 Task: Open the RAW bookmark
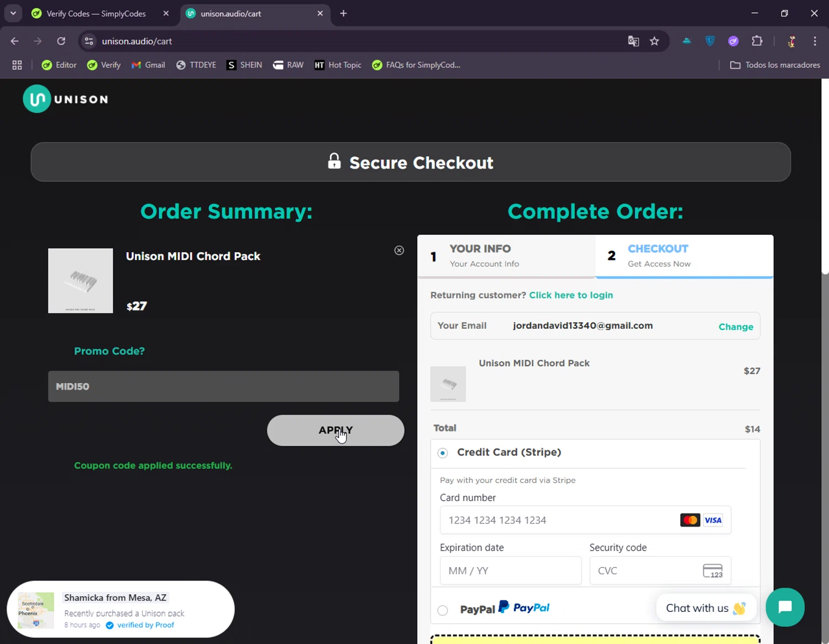click(288, 65)
